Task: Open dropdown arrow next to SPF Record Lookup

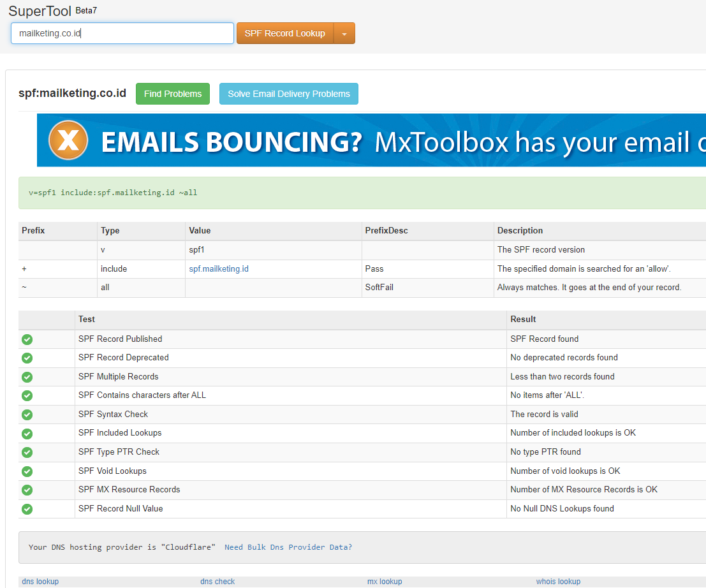Action: coord(344,34)
